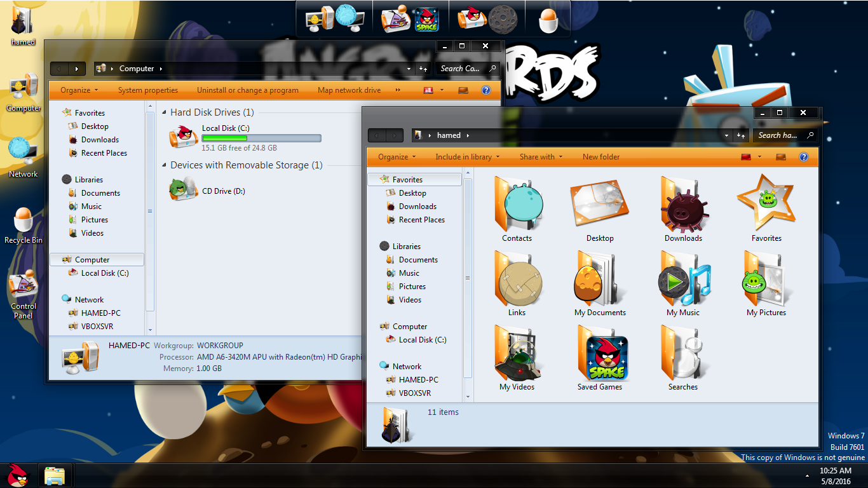
Task: Click the Angry Birds Start button
Action: 18,475
